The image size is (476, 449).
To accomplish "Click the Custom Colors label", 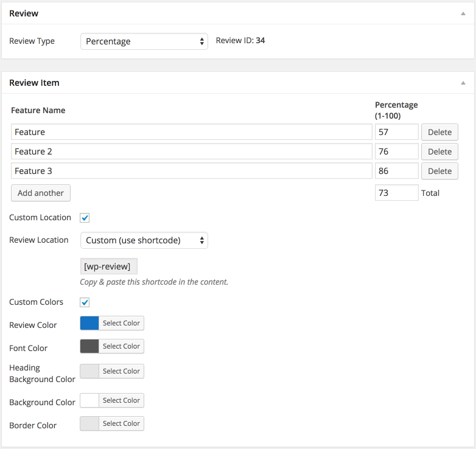I will click(x=36, y=302).
